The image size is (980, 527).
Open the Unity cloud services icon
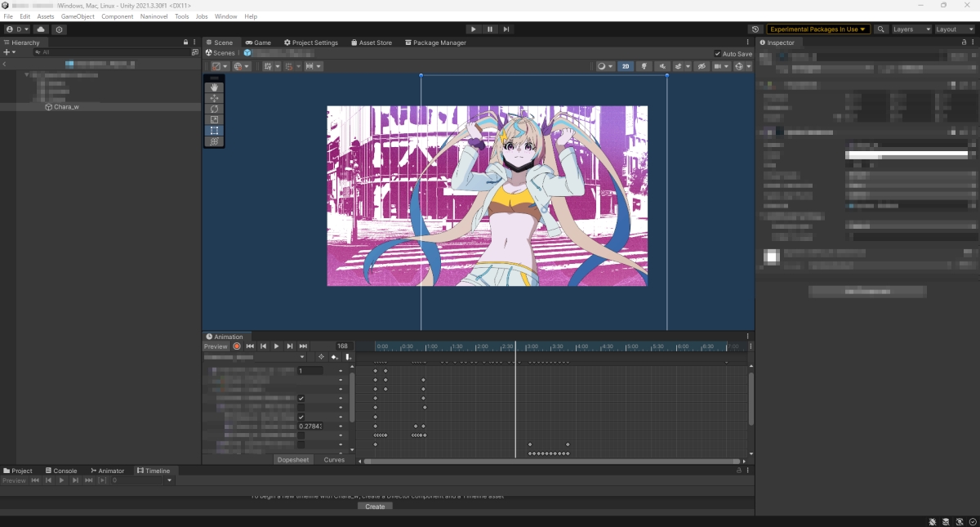(41, 29)
